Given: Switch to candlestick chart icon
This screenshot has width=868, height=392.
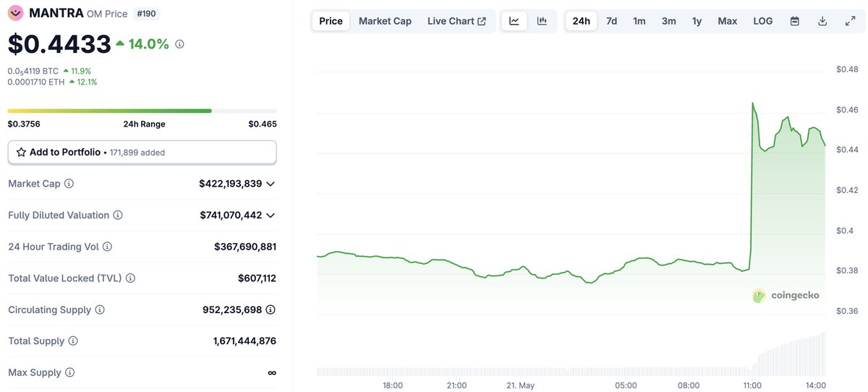Looking at the screenshot, I should [542, 21].
